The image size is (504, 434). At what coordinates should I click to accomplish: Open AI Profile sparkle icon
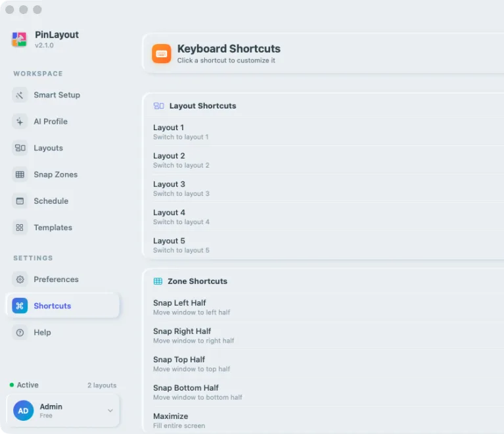(x=20, y=122)
